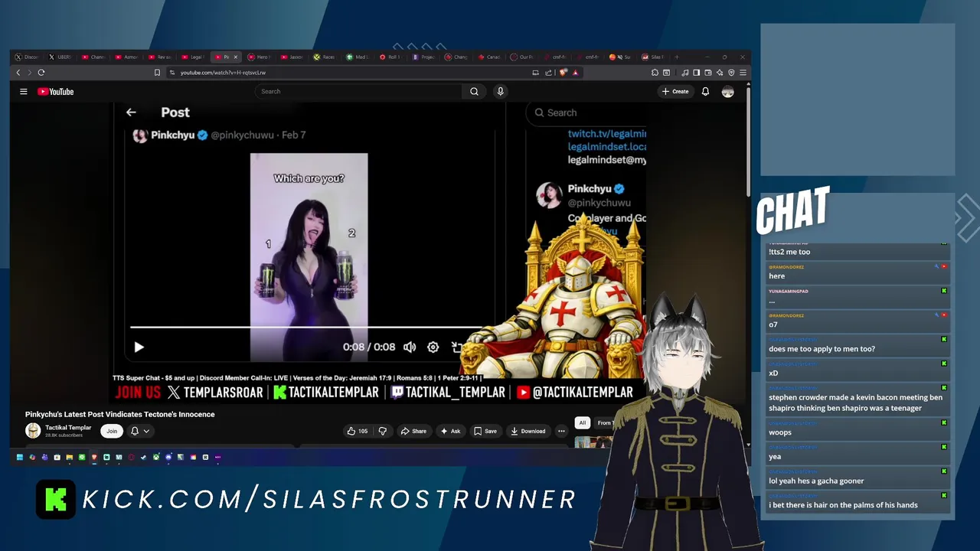Screen dimensions: 980x551
Task: Open more actions three-dot menu under video
Action: click(561, 431)
